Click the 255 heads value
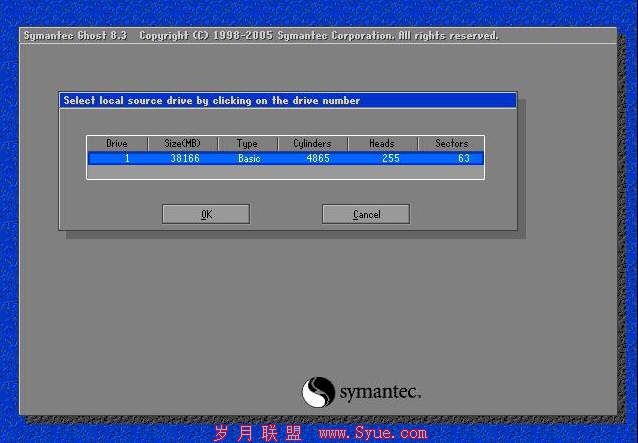The height and width of the screenshot is (443, 638). click(391, 158)
